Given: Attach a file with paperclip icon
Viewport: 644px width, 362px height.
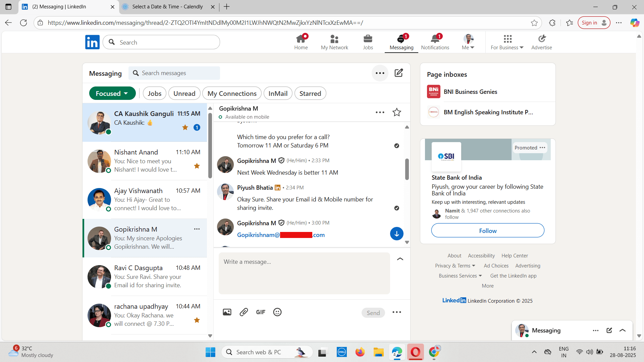Looking at the screenshot, I should pos(244,312).
